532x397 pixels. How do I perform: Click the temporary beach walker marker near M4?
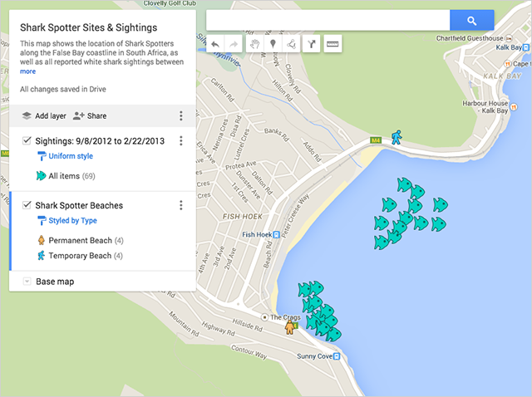[397, 136]
